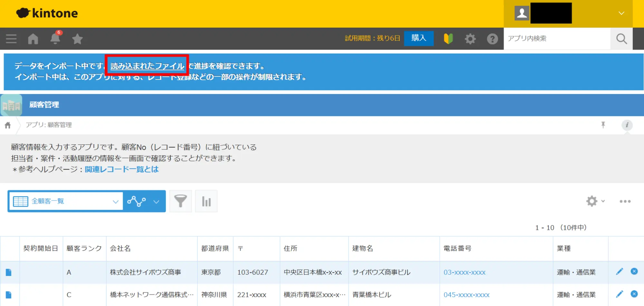This screenshot has width=644, height=306.
Task: Click the 購入 purchase button
Action: click(x=418, y=38)
